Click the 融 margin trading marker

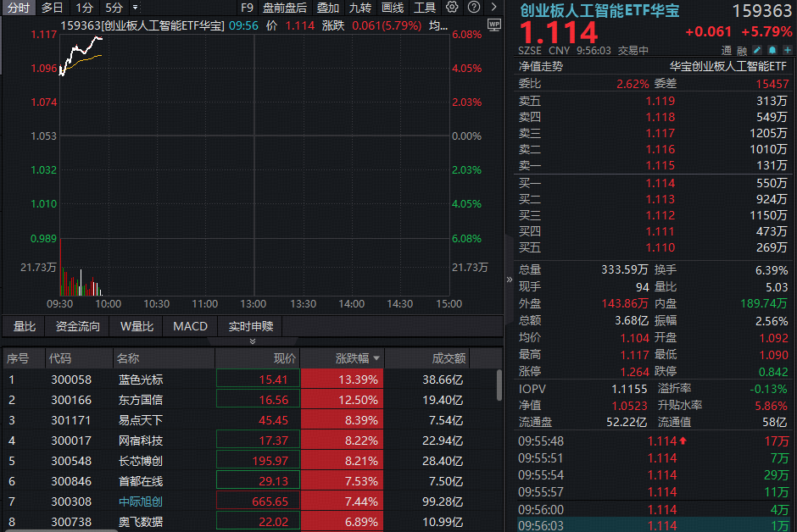coord(742,50)
